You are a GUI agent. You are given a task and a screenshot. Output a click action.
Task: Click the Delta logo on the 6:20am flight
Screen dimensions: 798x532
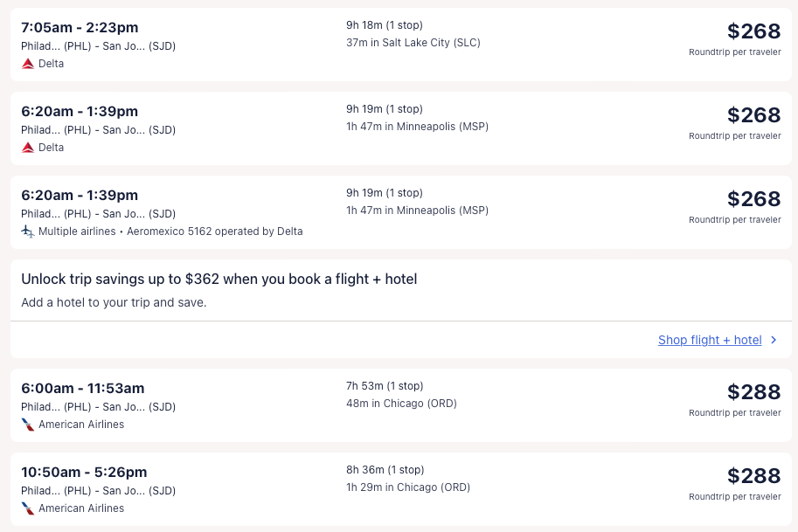(28, 148)
